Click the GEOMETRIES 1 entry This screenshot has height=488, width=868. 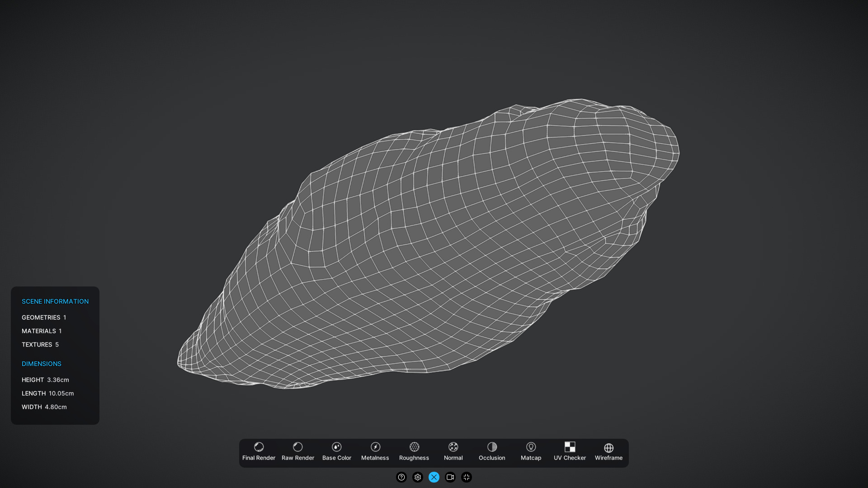[x=44, y=318]
